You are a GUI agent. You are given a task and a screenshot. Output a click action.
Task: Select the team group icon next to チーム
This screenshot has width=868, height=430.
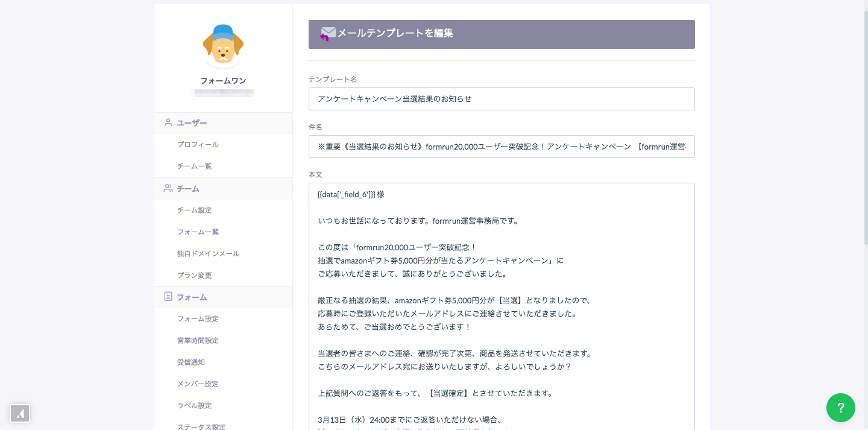click(x=168, y=188)
